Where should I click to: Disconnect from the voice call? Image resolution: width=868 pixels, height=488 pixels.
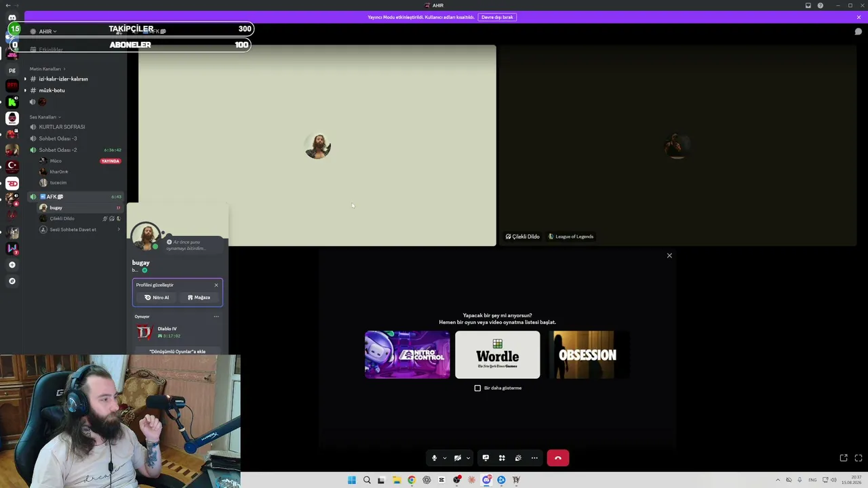[558, 458]
